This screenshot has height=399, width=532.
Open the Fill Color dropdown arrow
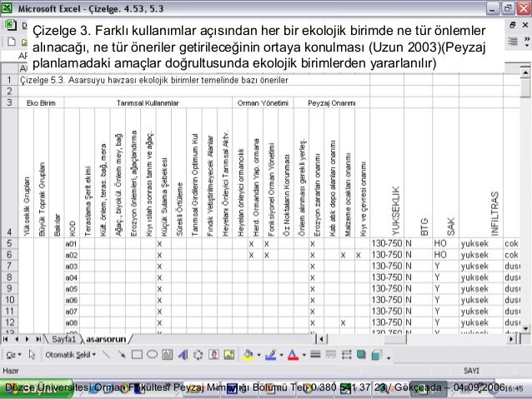pos(258,356)
